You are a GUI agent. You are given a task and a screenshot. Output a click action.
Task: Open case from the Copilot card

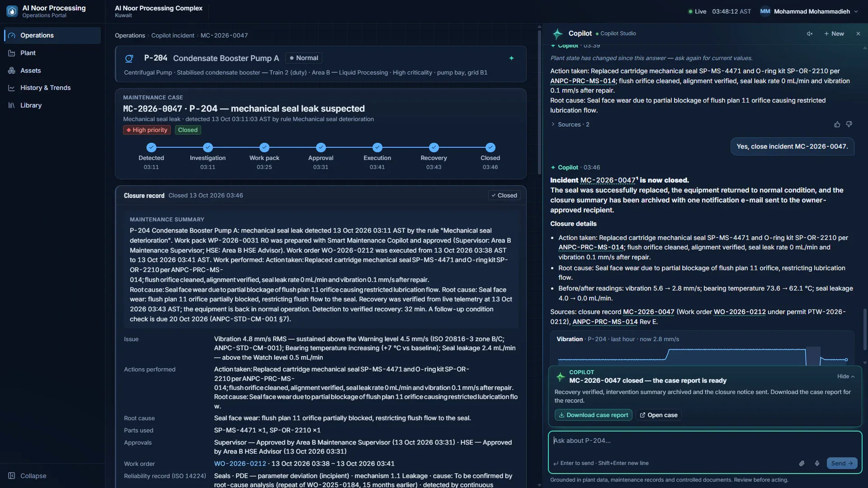pyautogui.click(x=658, y=415)
